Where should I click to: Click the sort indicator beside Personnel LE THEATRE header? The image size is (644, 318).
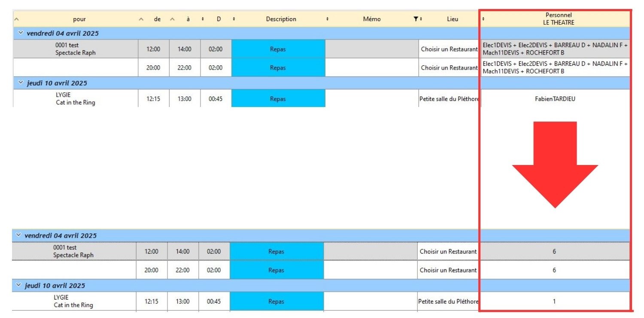[x=483, y=19]
